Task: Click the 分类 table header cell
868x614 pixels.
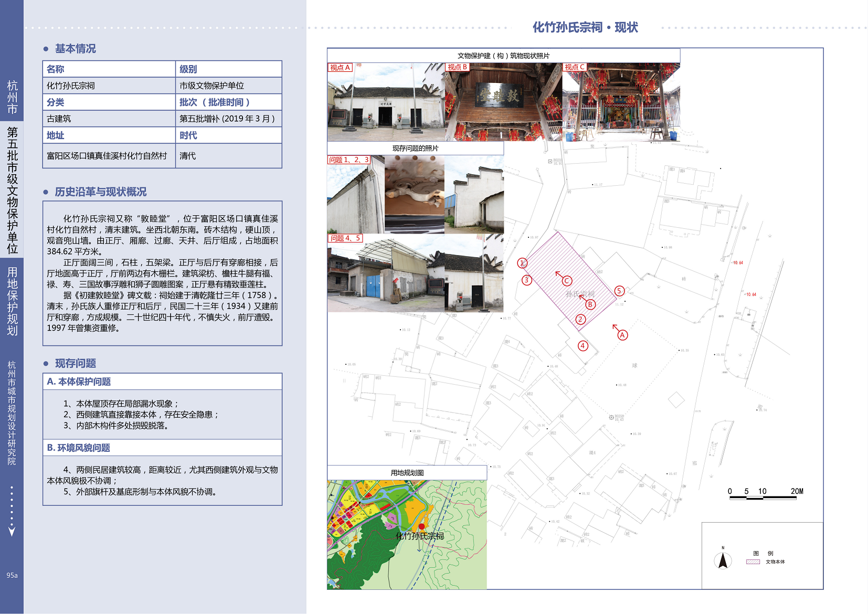Action: pyautogui.click(x=109, y=102)
